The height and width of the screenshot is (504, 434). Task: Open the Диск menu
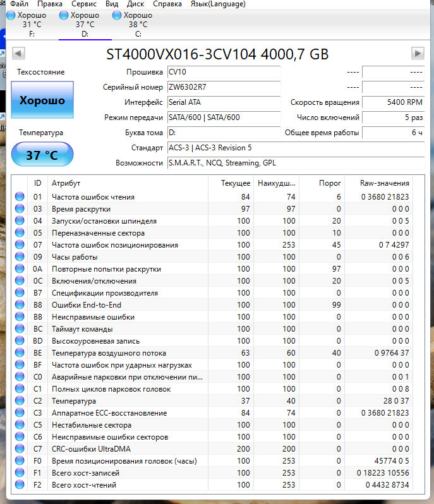click(135, 4)
